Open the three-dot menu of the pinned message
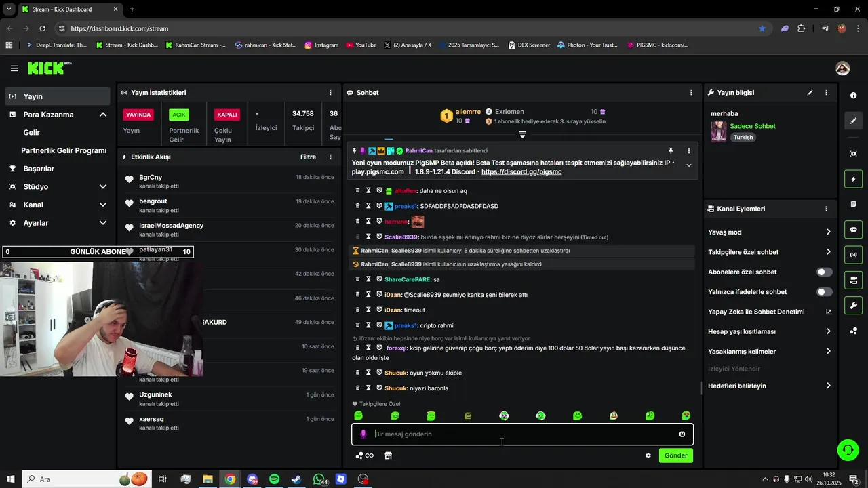 point(688,151)
